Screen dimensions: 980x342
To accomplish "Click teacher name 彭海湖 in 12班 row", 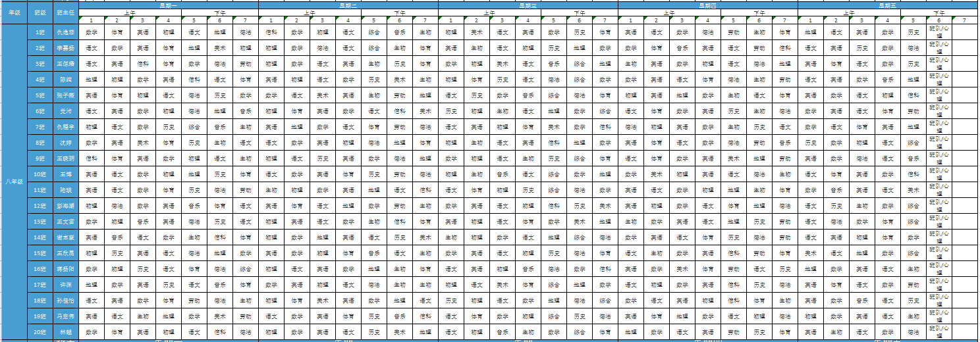I will click(x=65, y=205).
